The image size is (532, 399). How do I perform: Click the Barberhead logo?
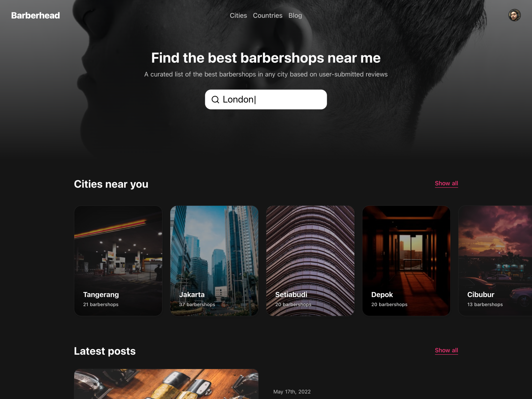click(36, 15)
